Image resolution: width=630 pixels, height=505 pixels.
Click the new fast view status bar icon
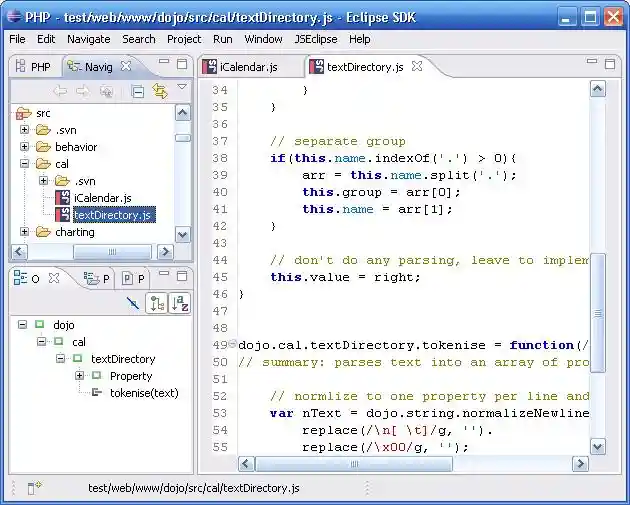coord(35,488)
